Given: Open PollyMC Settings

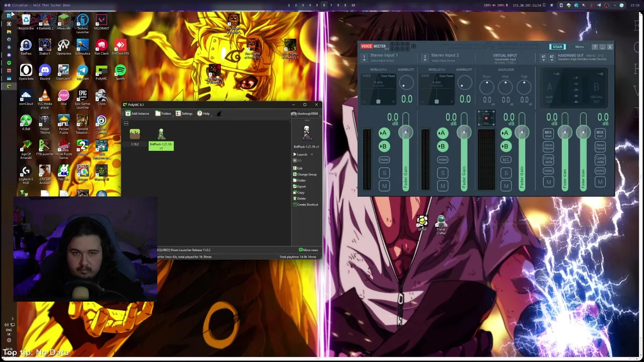Looking at the screenshot, I should click(x=184, y=114).
